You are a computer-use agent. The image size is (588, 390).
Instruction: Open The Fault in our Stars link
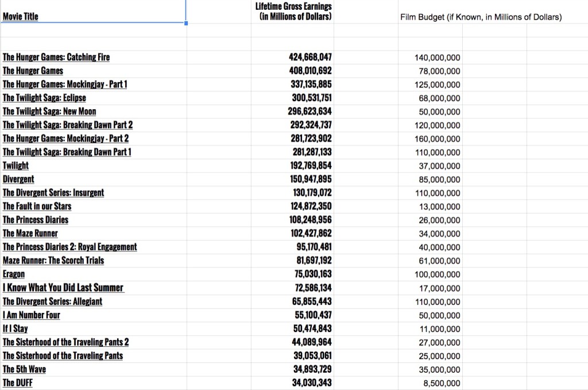click(x=37, y=206)
